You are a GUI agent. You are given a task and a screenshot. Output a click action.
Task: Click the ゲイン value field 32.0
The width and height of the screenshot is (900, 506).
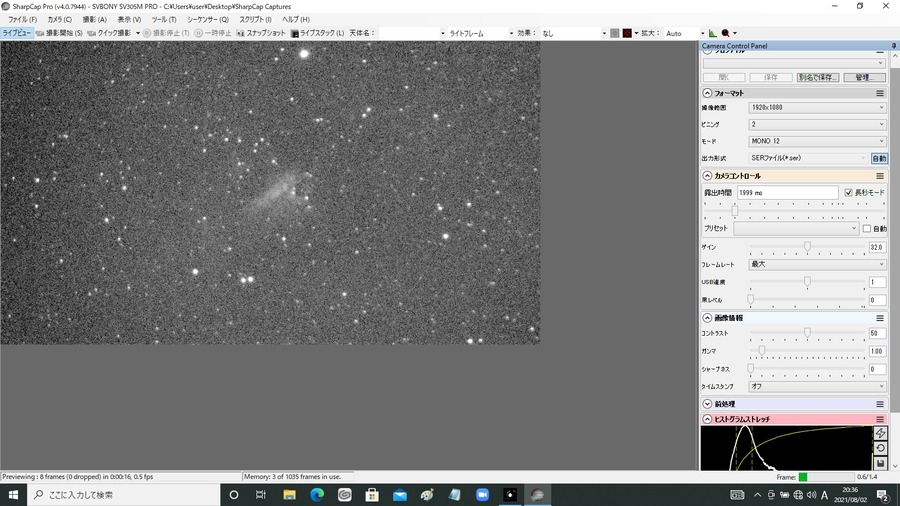pos(877,247)
